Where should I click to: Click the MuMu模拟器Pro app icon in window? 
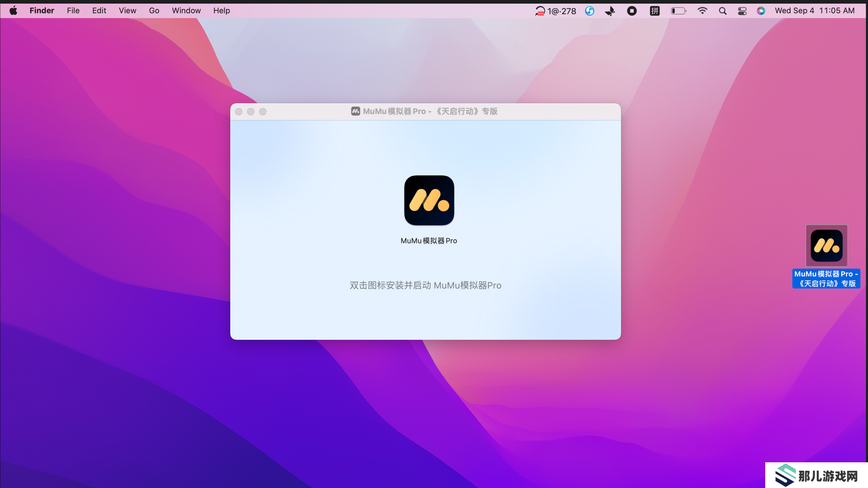(x=429, y=201)
